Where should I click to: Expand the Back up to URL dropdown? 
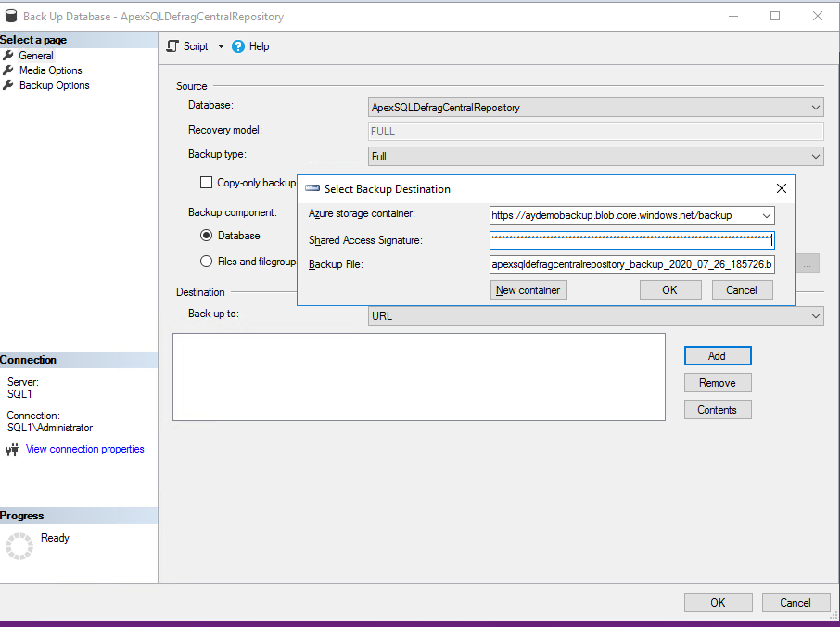815,316
